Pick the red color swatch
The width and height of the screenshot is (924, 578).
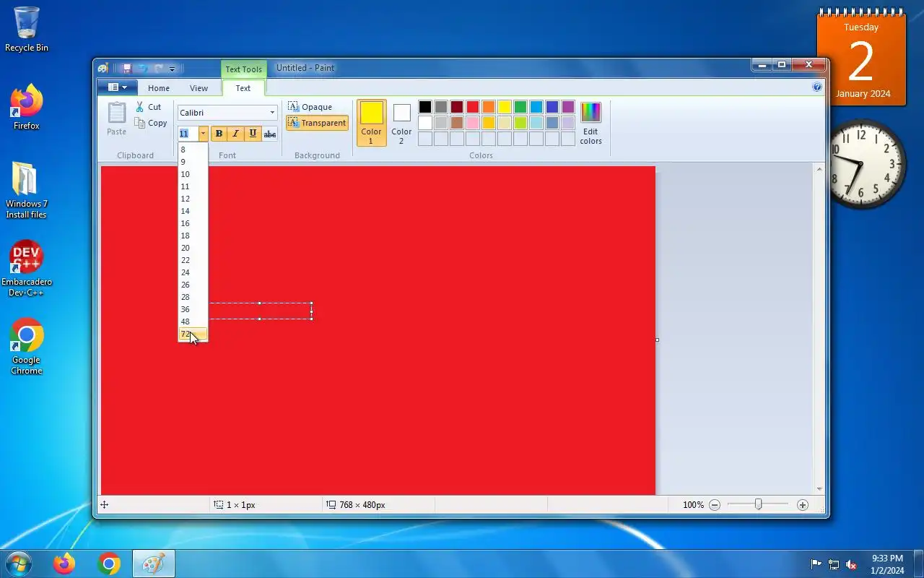point(473,107)
